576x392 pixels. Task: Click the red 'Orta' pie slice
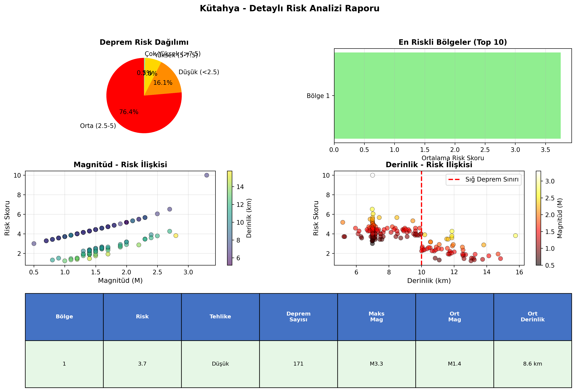[x=131, y=104]
